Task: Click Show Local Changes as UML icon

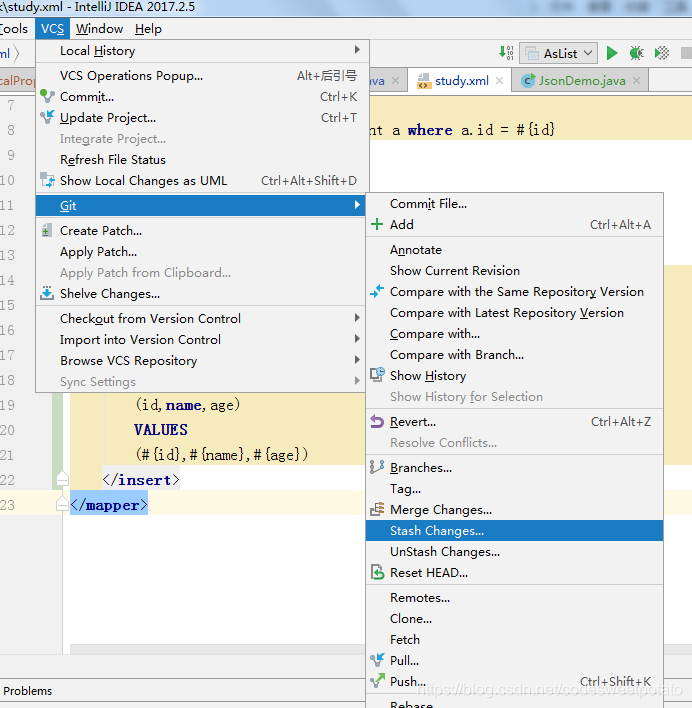Action: point(47,180)
